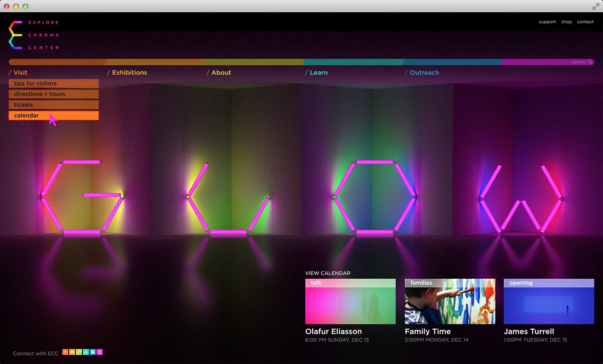Screen dimensions: 603x364
Task: Open the Learn menu
Action: point(316,73)
